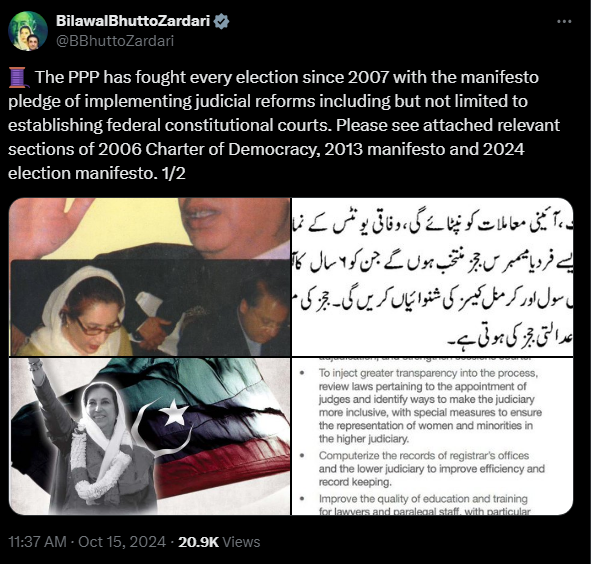Open the image with judiciary bullet points
This screenshot has height=564, width=591.
click(432, 436)
